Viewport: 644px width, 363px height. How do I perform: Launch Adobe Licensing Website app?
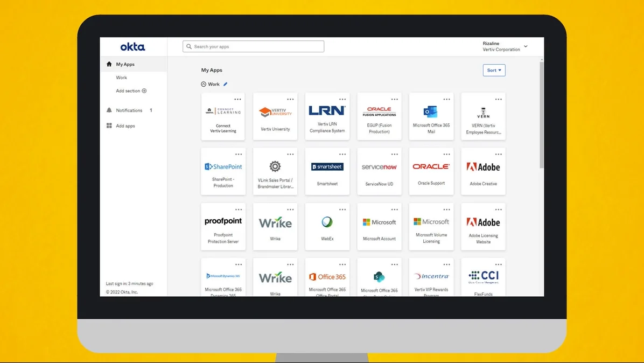click(484, 227)
